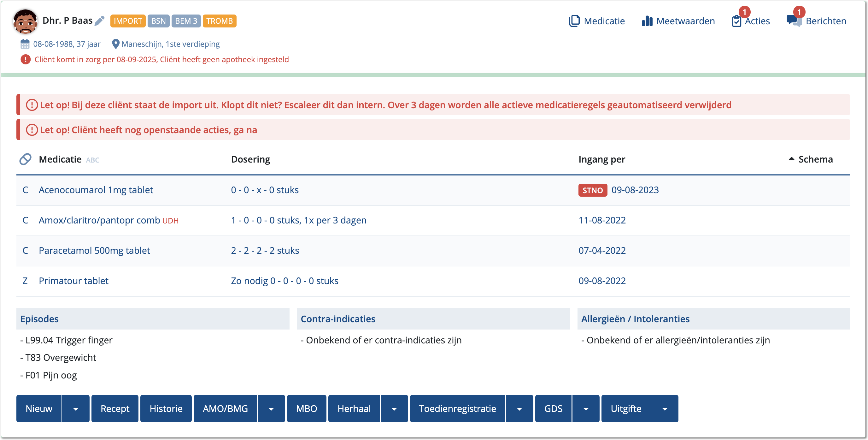Click the calendar icon next to the birthdate
868x440 pixels.
point(25,44)
